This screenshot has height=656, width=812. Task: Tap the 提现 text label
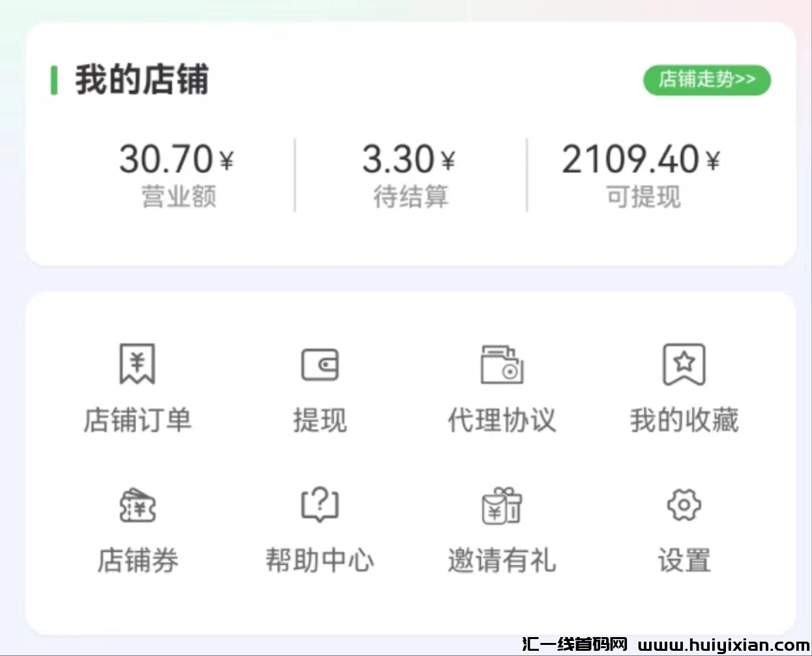319,420
